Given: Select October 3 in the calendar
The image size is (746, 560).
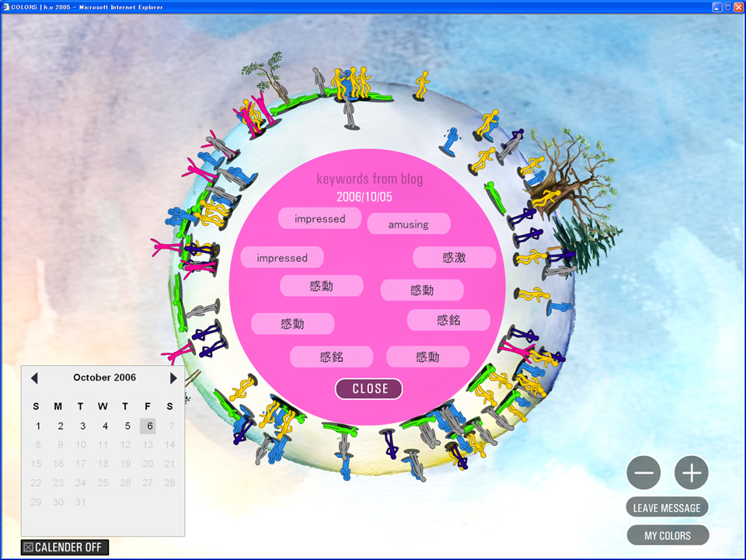Looking at the screenshot, I should coord(83,426).
